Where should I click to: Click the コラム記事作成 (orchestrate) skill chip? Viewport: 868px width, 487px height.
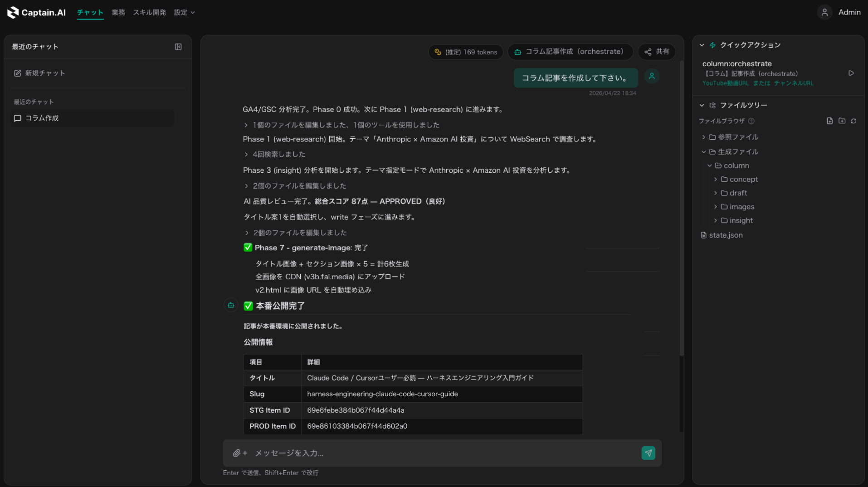[x=570, y=52]
